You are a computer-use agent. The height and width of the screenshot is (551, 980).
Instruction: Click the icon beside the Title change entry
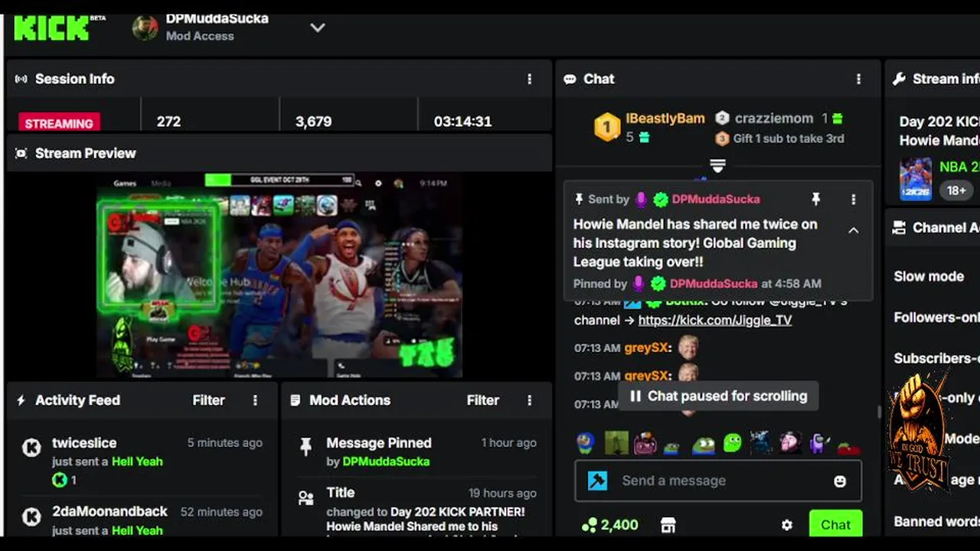click(x=306, y=498)
